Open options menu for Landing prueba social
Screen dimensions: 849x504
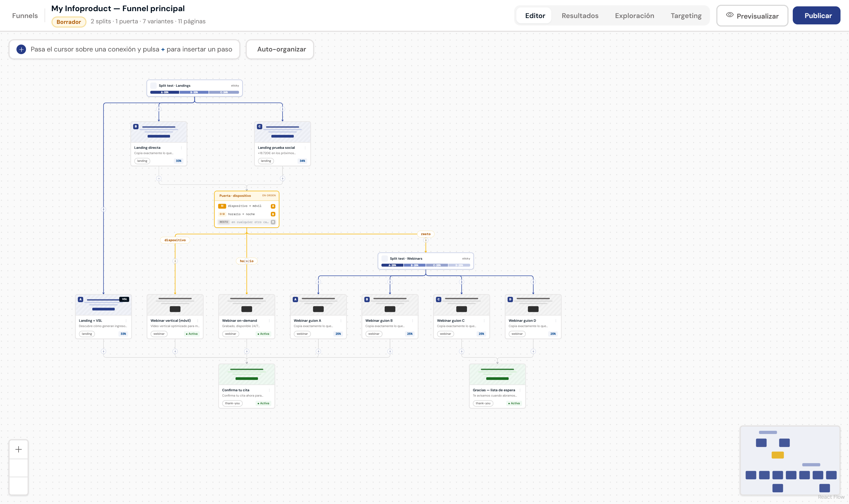pos(305,148)
